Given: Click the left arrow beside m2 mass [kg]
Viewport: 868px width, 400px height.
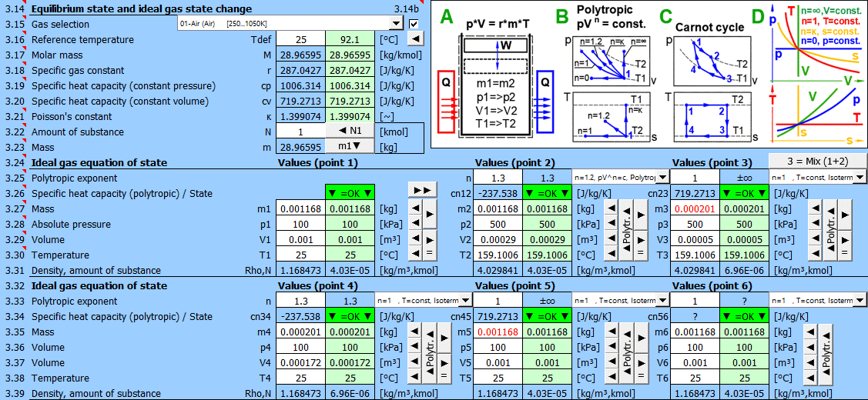Looking at the screenshot, I should pos(612,208).
